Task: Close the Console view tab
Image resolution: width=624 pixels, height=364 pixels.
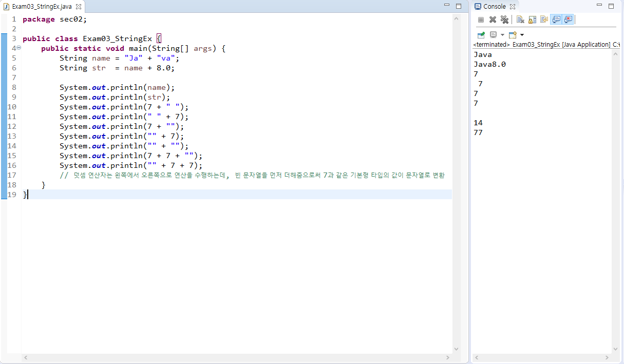Action: (512, 7)
